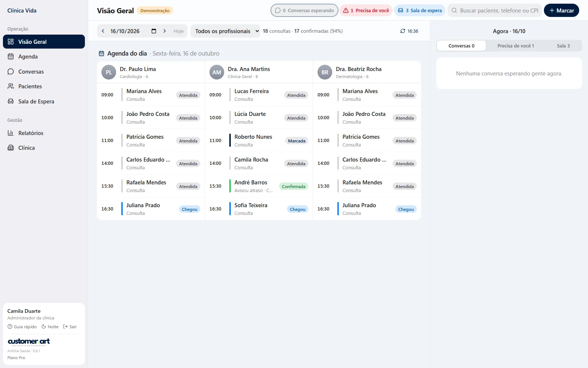The height and width of the screenshot is (368, 588).
Task: Open Visão Geral in sidebar
Action: pyautogui.click(x=44, y=42)
